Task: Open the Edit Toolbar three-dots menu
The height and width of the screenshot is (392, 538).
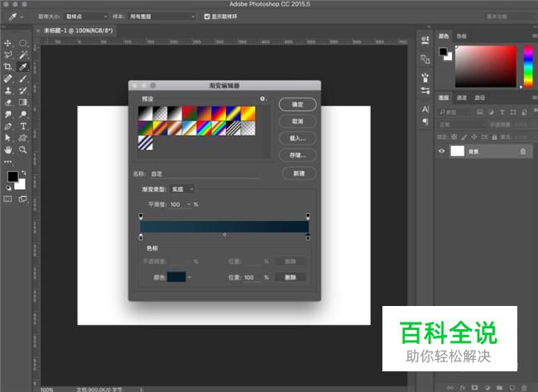Action: [7, 161]
